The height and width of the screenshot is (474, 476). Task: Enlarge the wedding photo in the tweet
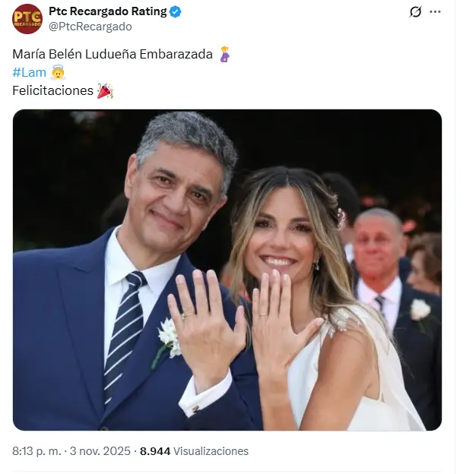point(227,270)
